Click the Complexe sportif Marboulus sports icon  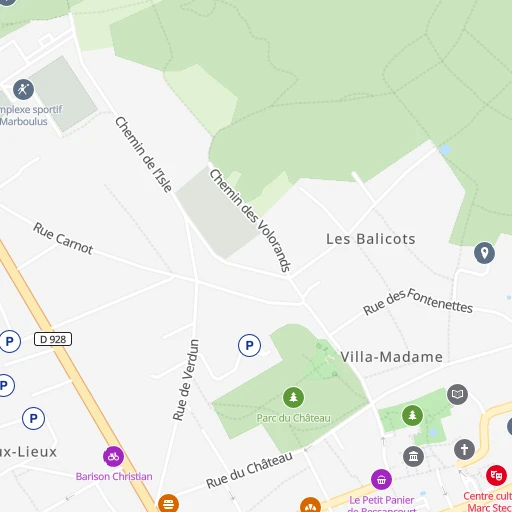(x=23, y=89)
